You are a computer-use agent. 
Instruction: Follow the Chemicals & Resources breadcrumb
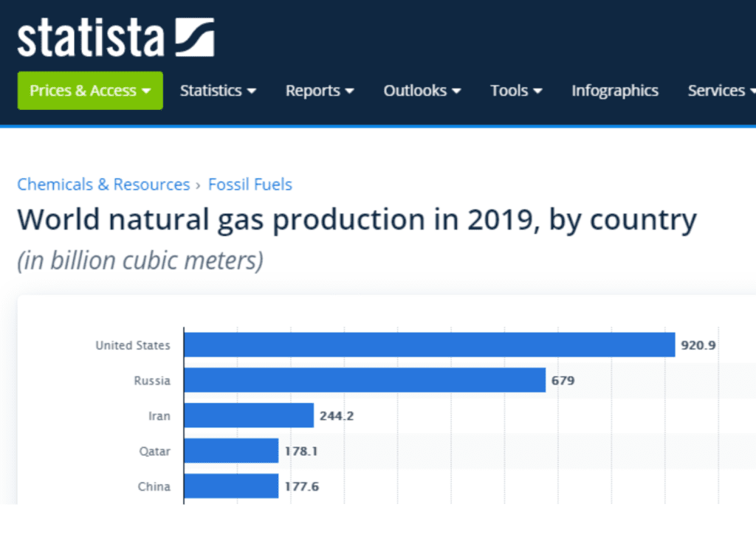click(x=103, y=184)
